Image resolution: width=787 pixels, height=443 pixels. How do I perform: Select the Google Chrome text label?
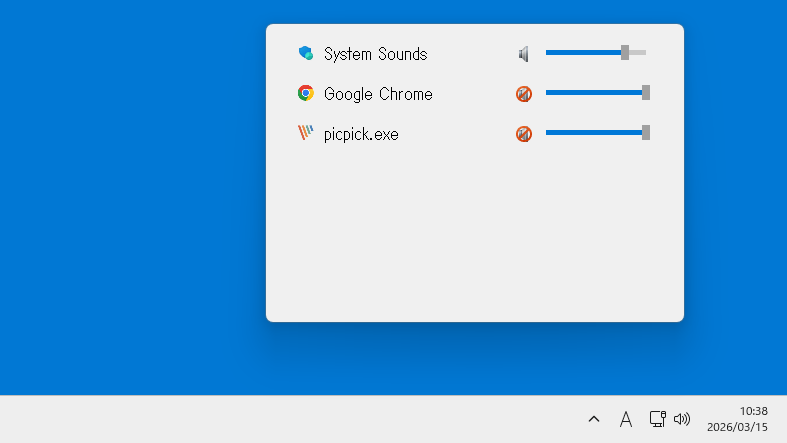point(378,94)
